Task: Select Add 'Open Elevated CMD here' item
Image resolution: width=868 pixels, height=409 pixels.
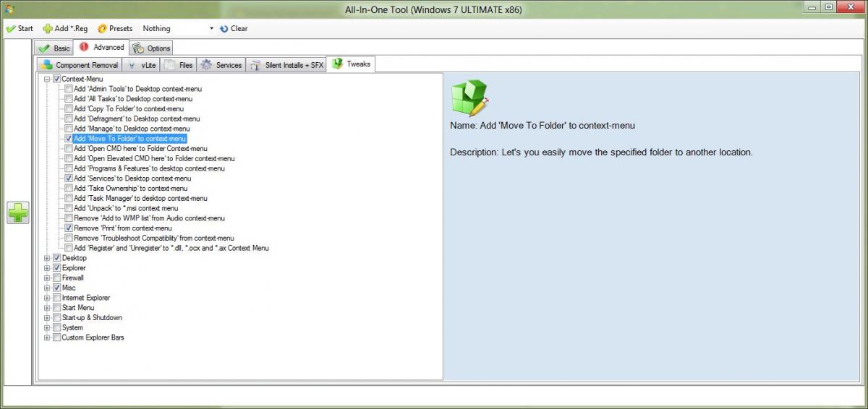Action: [x=154, y=158]
